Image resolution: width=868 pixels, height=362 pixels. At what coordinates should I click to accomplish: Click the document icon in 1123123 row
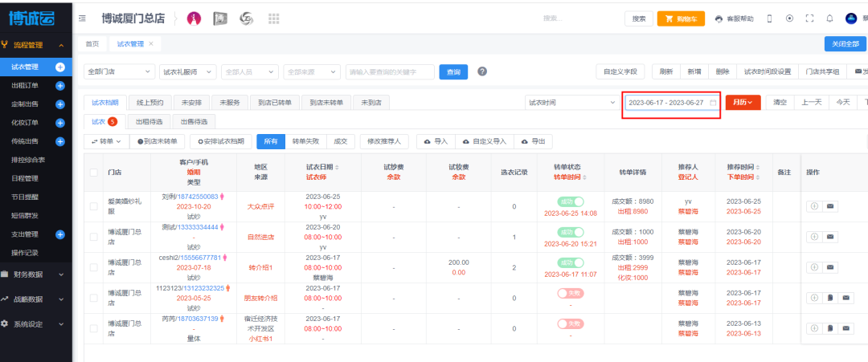tap(829, 298)
